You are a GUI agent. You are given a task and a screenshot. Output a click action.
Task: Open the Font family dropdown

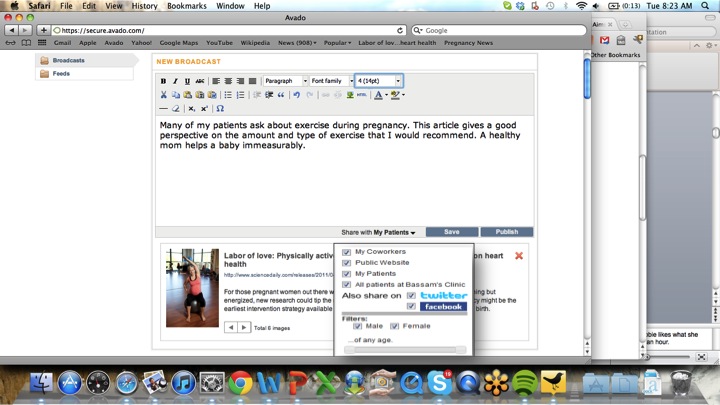tap(332, 81)
